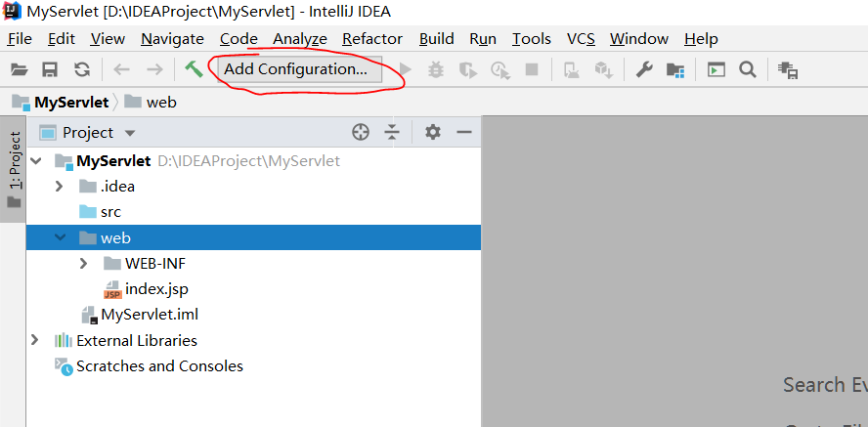Screen dimensions: 868x427
Task: Click the Search Everywhere magnifier
Action: tap(748, 69)
